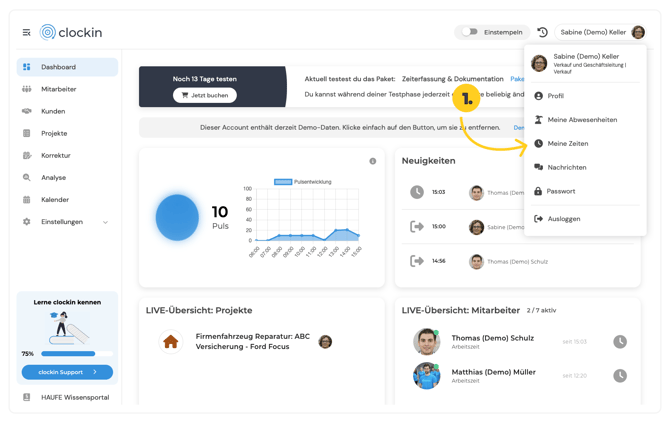Click the house icon of the Firmenfahrzeug project
The height and width of the screenshot is (423, 670).
pyautogui.click(x=170, y=342)
